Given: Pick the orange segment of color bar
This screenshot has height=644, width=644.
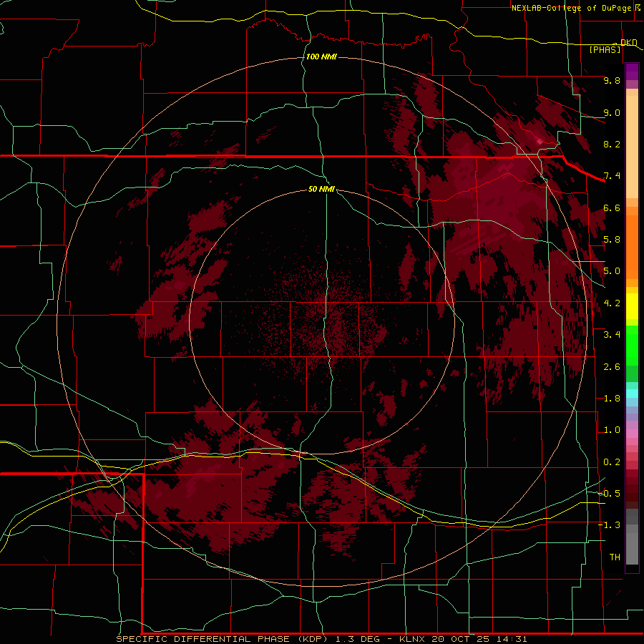Looking at the screenshot, I should point(632,243).
